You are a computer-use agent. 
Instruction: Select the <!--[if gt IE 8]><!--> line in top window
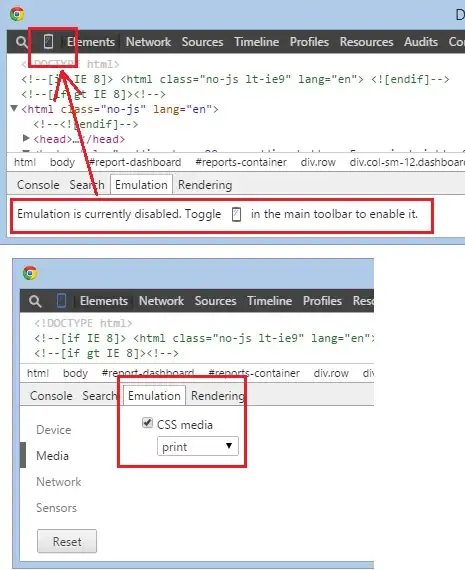93,94
